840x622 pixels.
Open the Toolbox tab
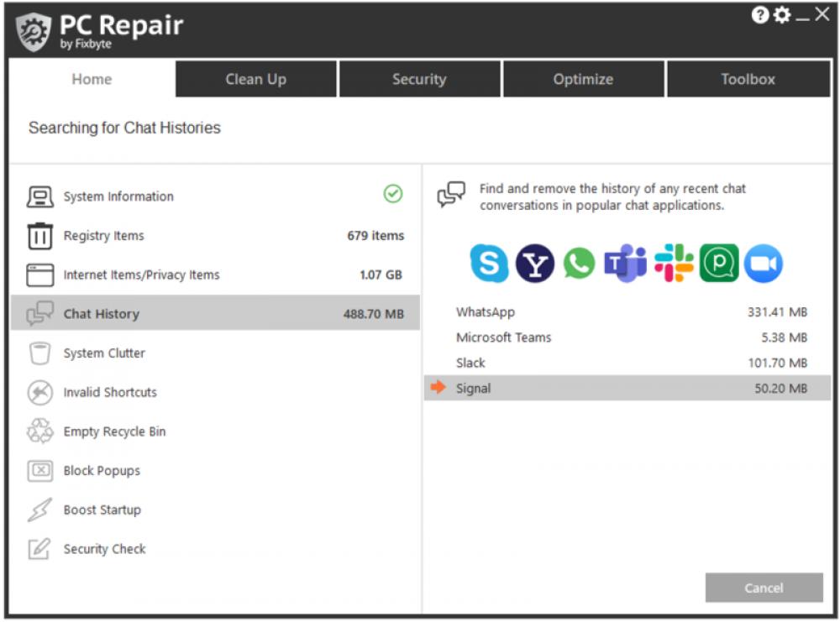pyautogui.click(x=748, y=79)
